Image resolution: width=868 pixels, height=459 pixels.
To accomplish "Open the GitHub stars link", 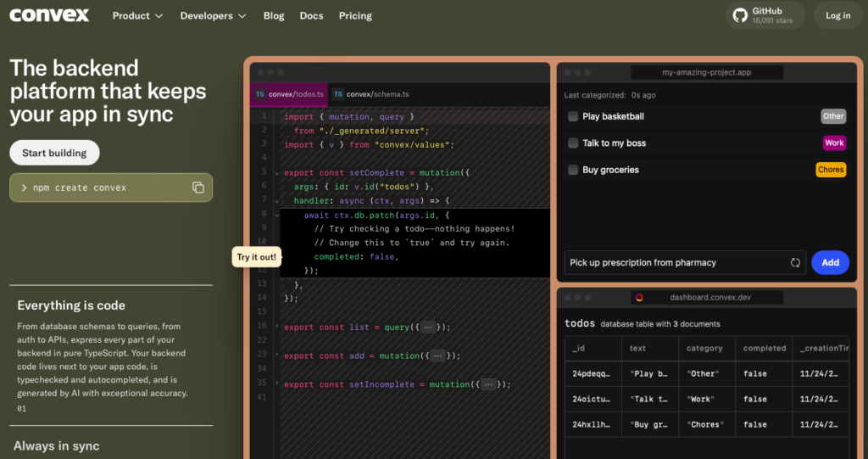I will 765,15.
